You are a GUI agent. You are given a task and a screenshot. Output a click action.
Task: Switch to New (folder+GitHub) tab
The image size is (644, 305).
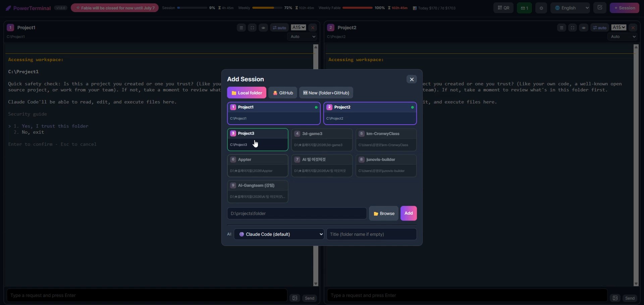(x=326, y=93)
